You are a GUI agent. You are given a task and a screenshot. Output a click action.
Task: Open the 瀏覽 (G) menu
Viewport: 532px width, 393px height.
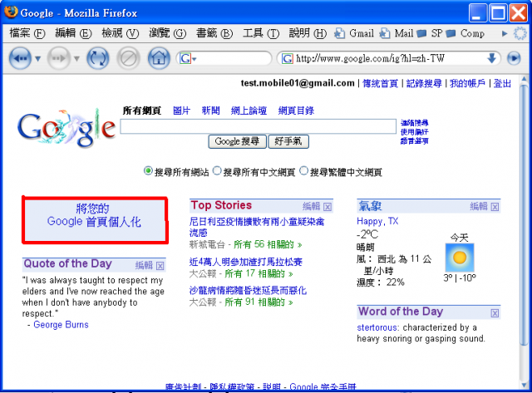[x=168, y=33]
